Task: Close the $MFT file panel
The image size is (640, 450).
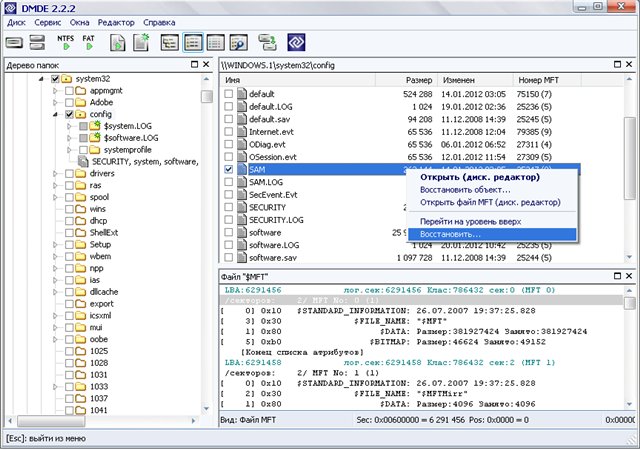Action: 629,276
